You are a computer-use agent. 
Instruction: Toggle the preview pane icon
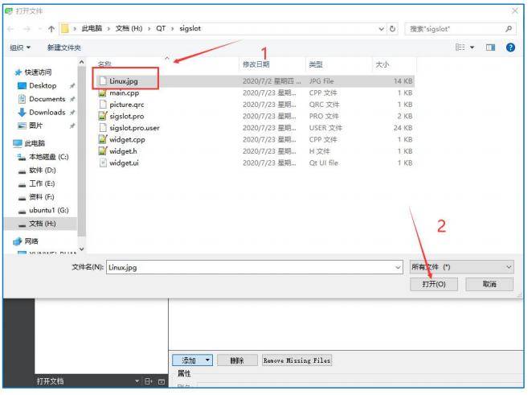490,47
